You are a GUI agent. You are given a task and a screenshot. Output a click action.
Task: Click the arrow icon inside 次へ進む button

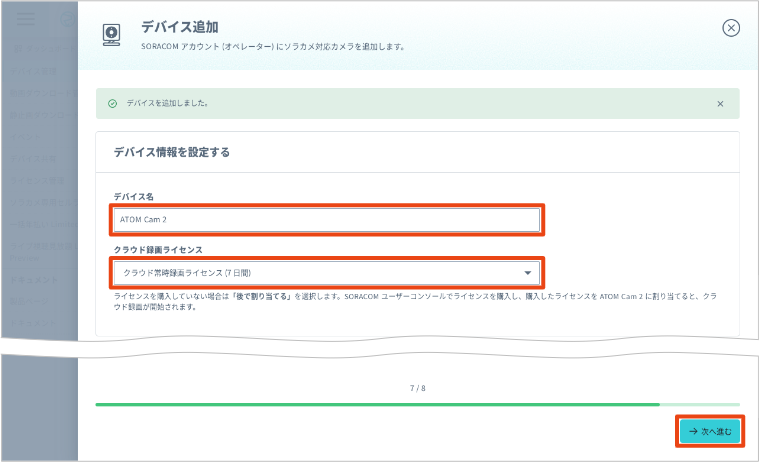pos(693,431)
